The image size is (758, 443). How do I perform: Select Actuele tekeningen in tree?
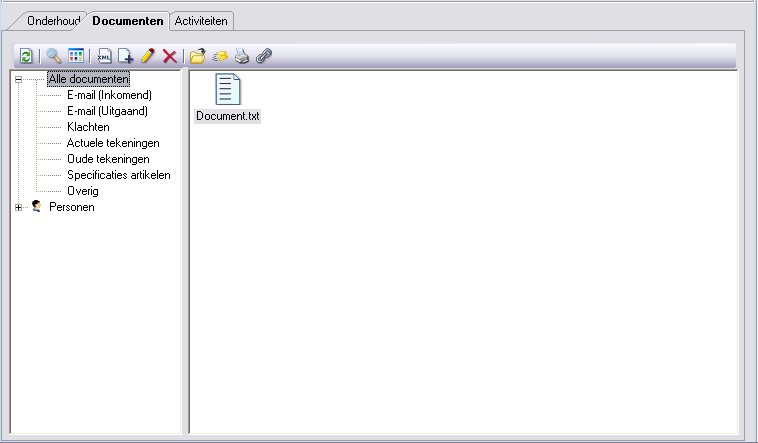pos(113,143)
